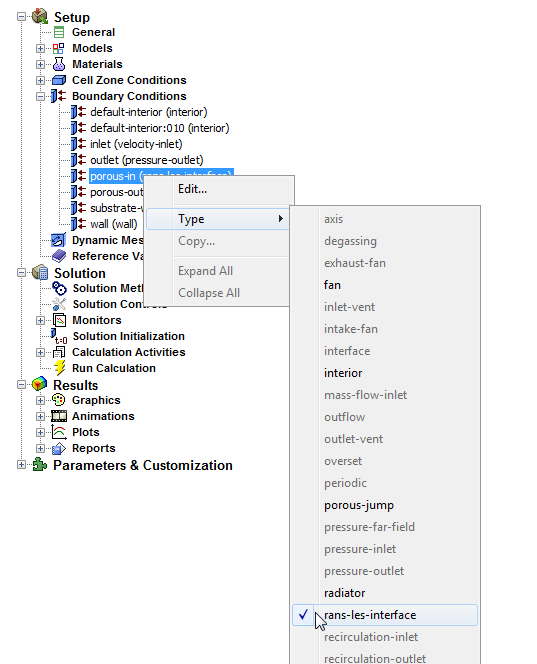Open Solution Initialization in the tree

pos(128,336)
